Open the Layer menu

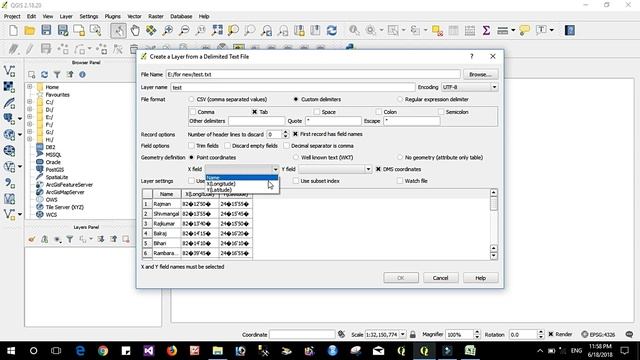pyautogui.click(x=66, y=16)
